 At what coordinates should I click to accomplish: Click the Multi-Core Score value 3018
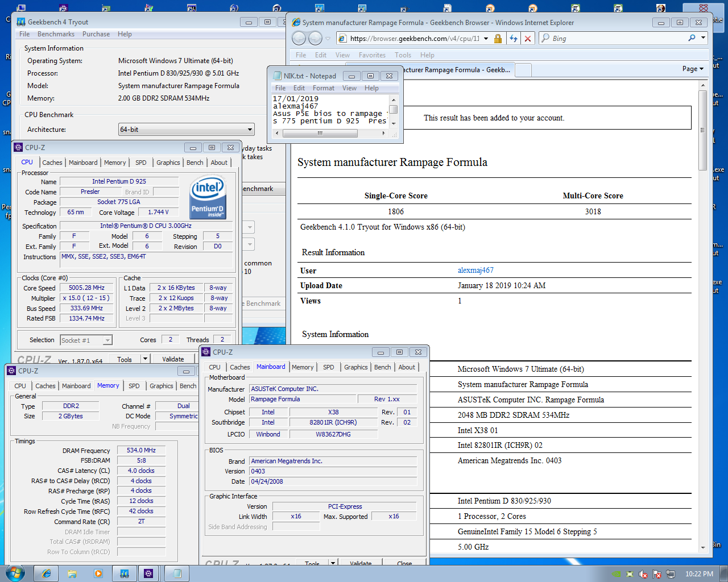(x=593, y=211)
